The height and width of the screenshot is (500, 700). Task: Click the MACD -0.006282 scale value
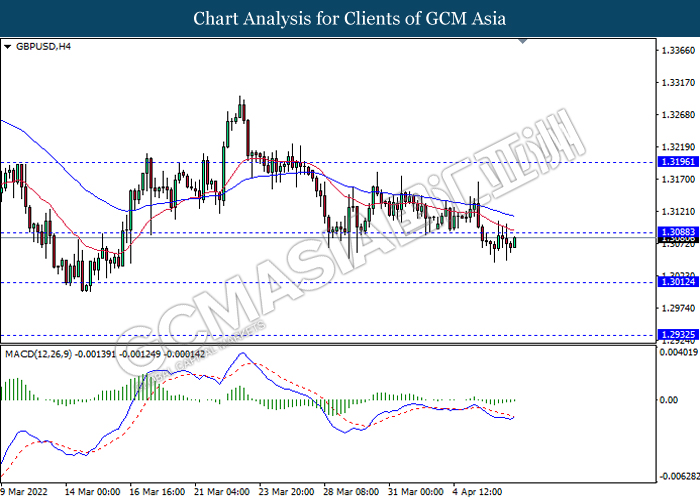(x=679, y=476)
